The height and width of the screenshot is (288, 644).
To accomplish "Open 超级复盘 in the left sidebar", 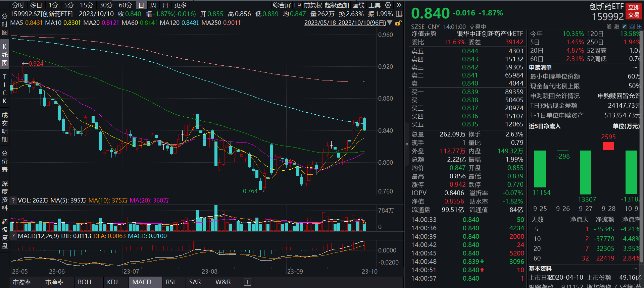I will click(4, 234).
